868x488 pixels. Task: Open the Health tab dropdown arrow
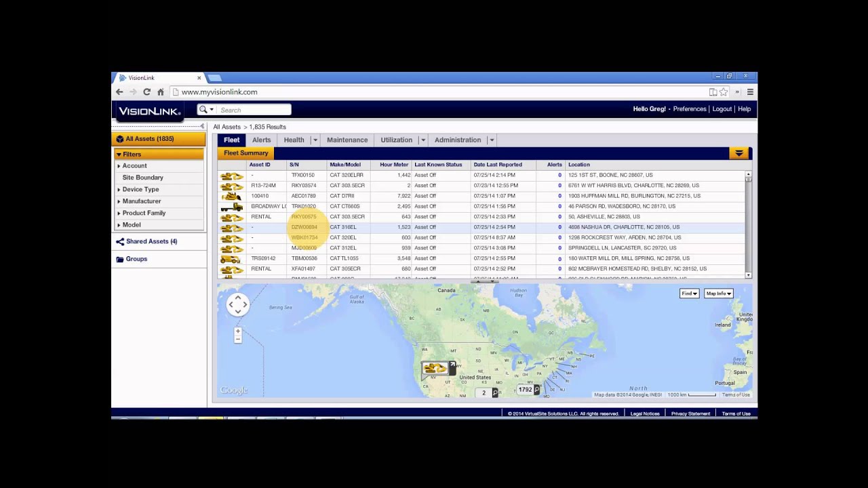click(x=315, y=140)
